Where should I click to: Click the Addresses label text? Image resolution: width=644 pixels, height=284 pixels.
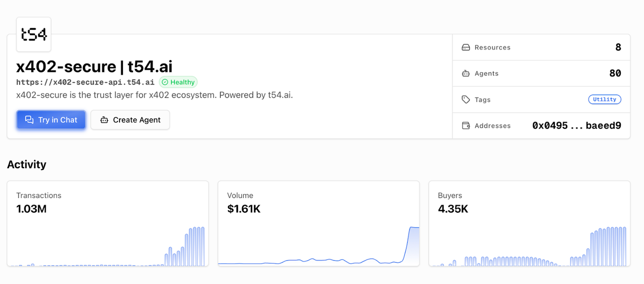493,126
